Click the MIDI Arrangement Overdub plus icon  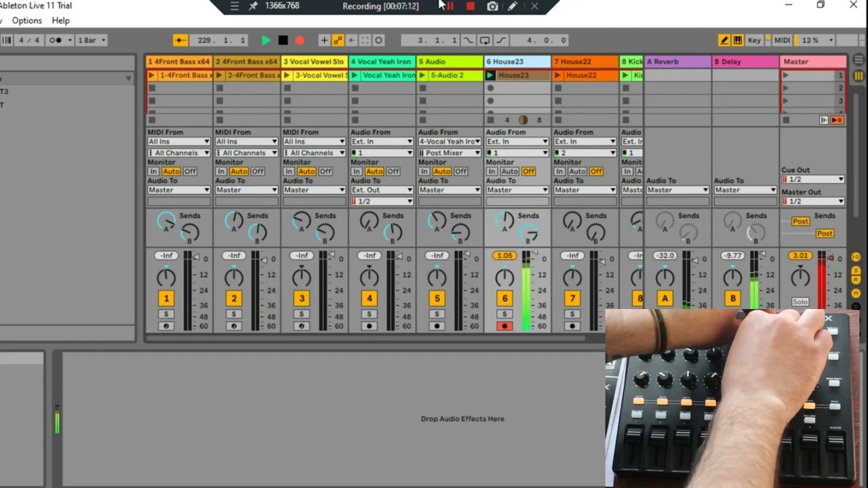(x=324, y=41)
